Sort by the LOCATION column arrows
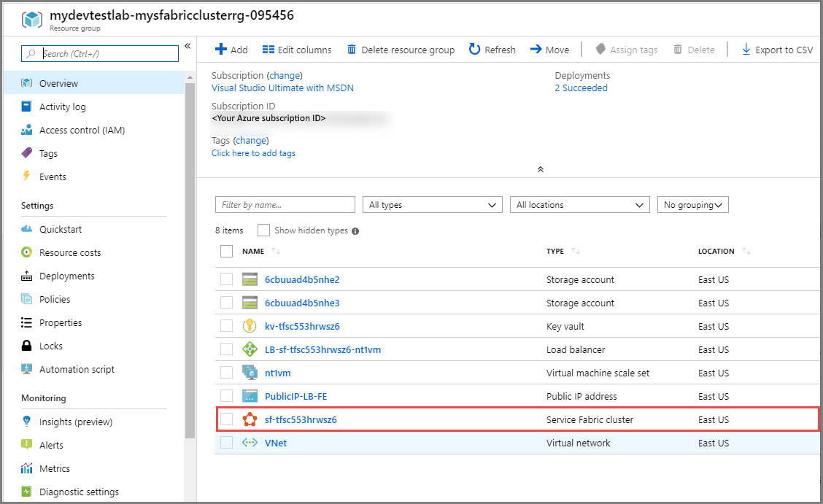This screenshot has height=504, width=823. click(x=746, y=251)
